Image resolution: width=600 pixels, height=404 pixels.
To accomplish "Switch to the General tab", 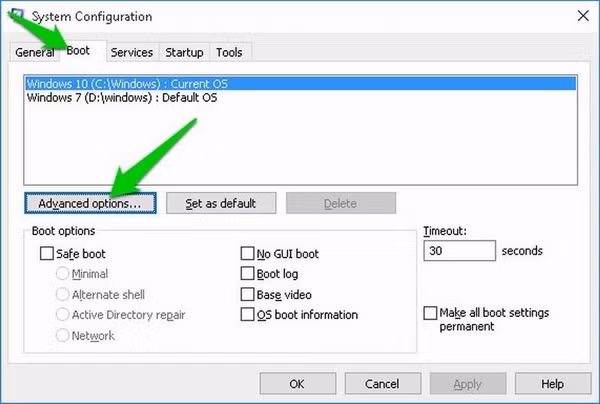I will click(x=35, y=52).
